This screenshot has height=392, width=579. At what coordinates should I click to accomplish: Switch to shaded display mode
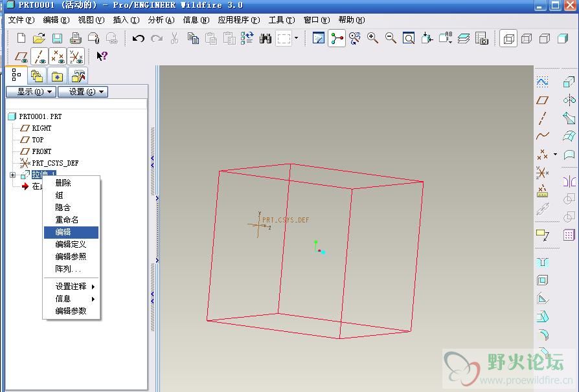[563, 38]
